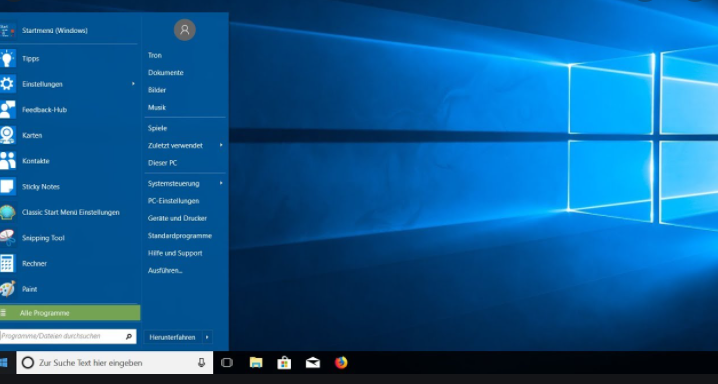The image size is (718, 384).
Task: Open the Tron user folder
Action: [155, 55]
